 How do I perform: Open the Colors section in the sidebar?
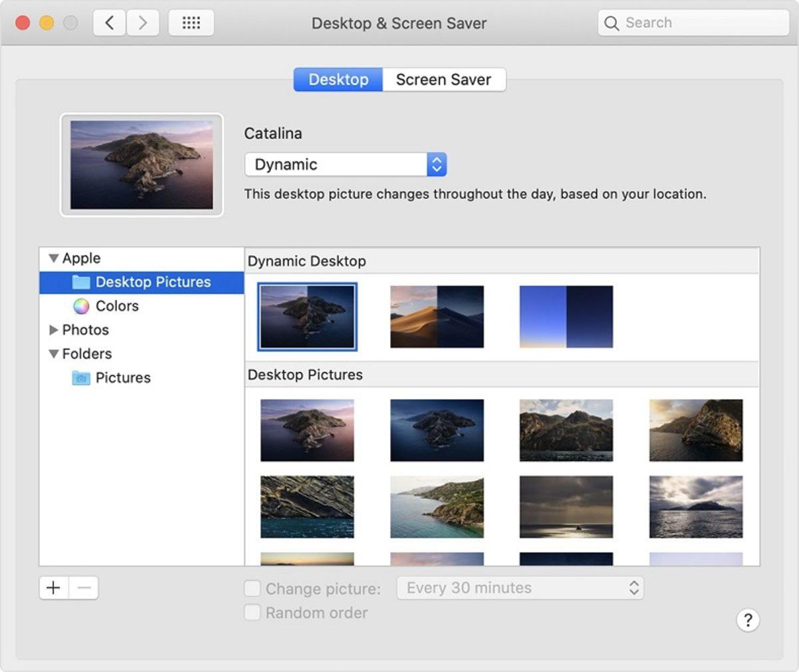coord(116,306)
